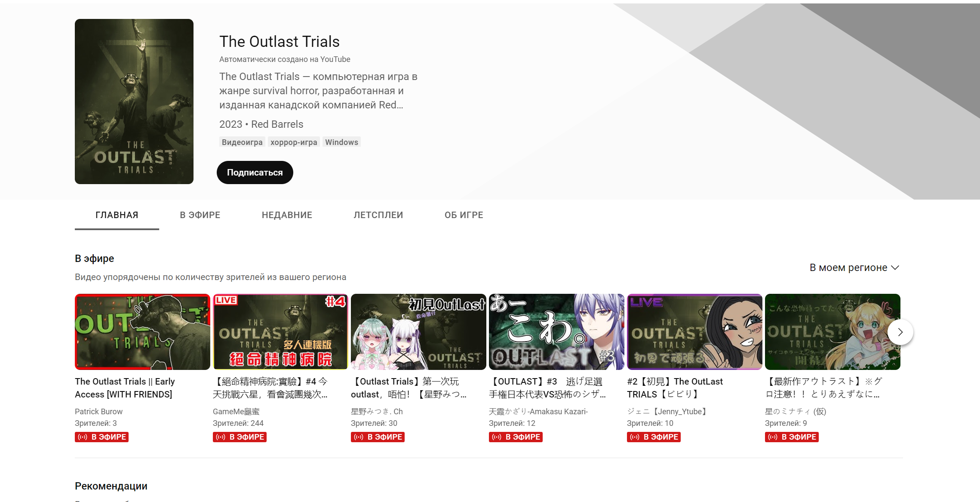Click the 'хоррор-игра' tag chip
980x502 pixels.
click(294, 142)
